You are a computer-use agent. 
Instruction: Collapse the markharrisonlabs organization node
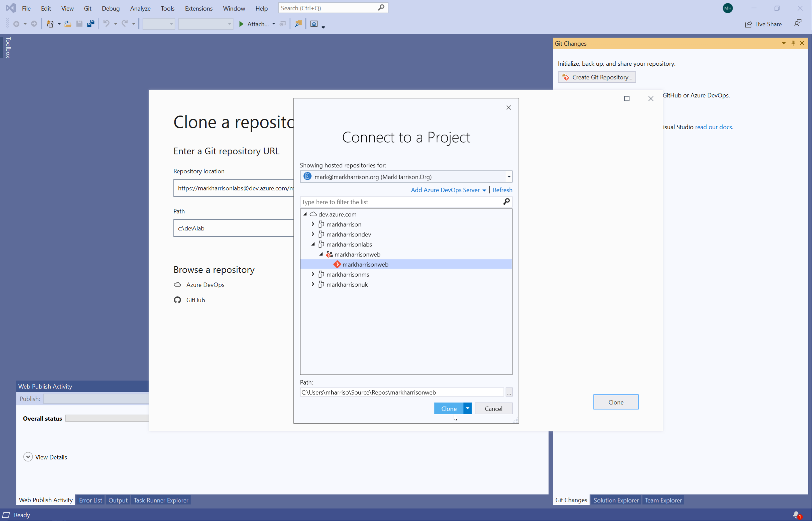pos(313,244)
